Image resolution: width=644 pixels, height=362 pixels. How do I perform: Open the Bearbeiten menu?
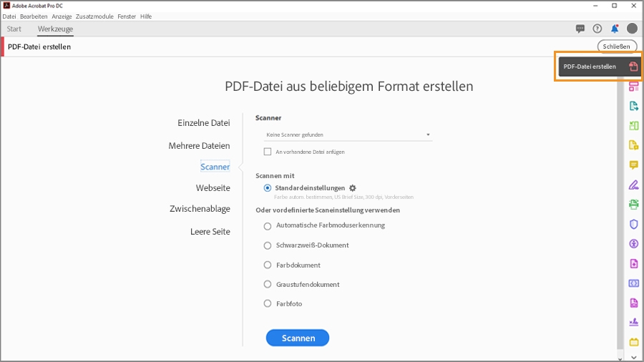[x=34, y=16]
